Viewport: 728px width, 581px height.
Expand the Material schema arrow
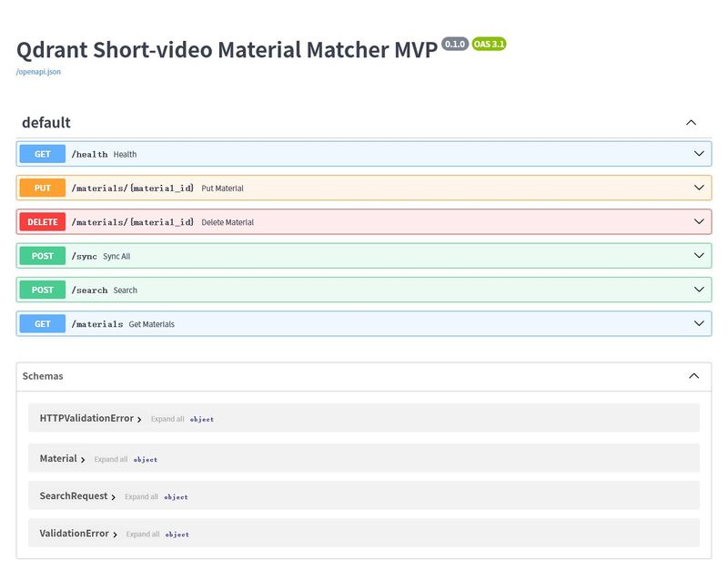(83, 460)
